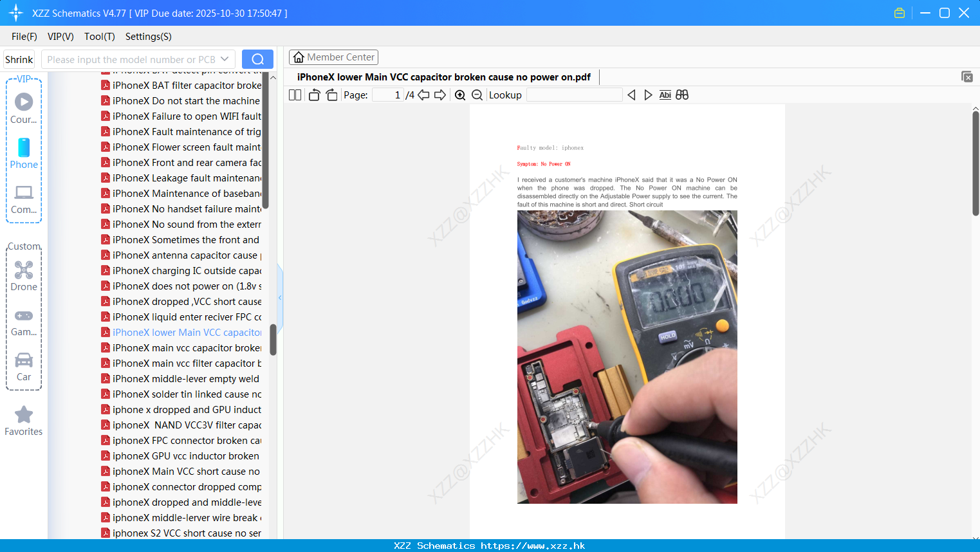Find next lookup match
980x552 pixels.
click(x=648, y=95)
